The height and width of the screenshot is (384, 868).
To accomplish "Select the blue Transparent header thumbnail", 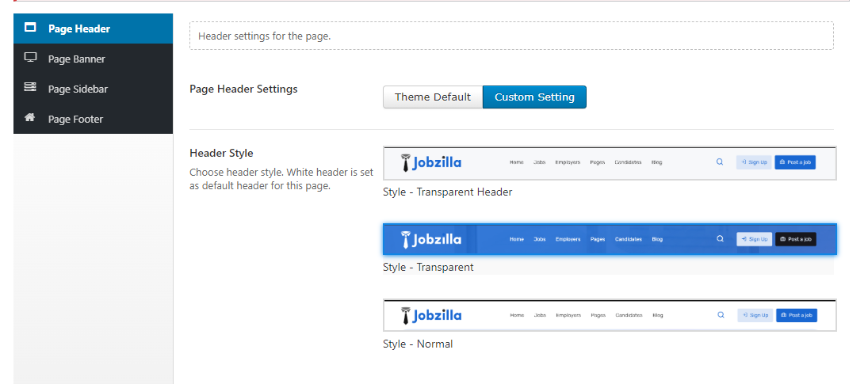I will click(x=610, y=239).
